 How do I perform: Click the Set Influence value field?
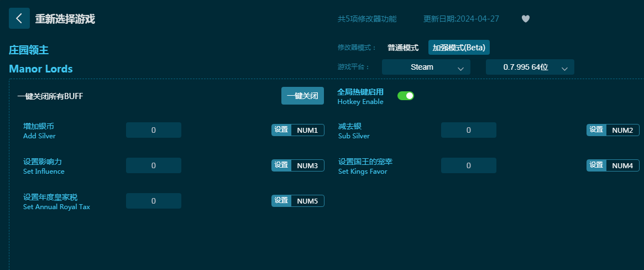click(x=154, y=165)
